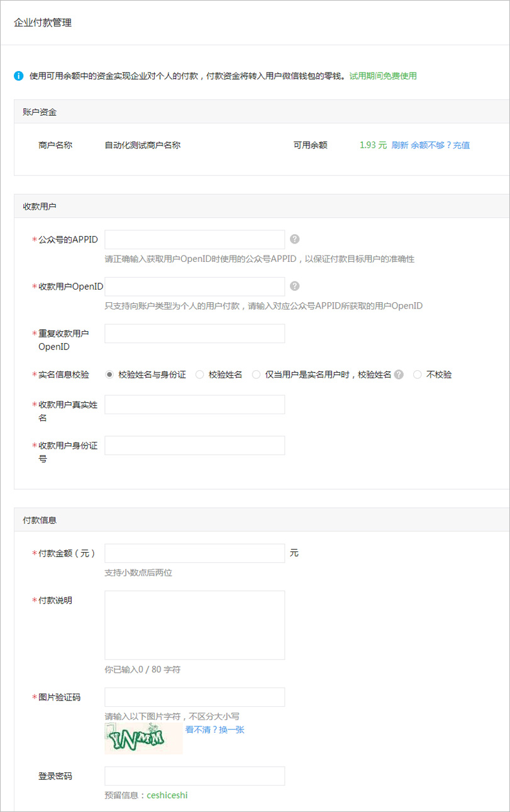Focus the 重复收款用户OpenID input field
510x812 pixels.
[x=194, y=334]
